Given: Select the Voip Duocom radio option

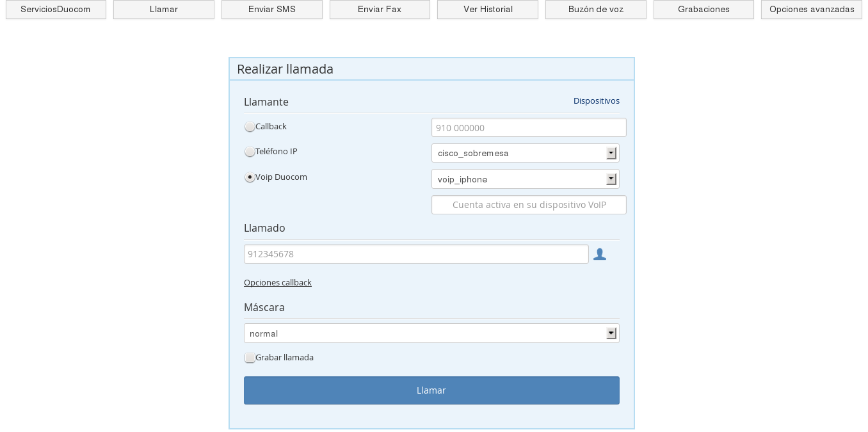Looking at the screenshot, I should tap(250, 177).
